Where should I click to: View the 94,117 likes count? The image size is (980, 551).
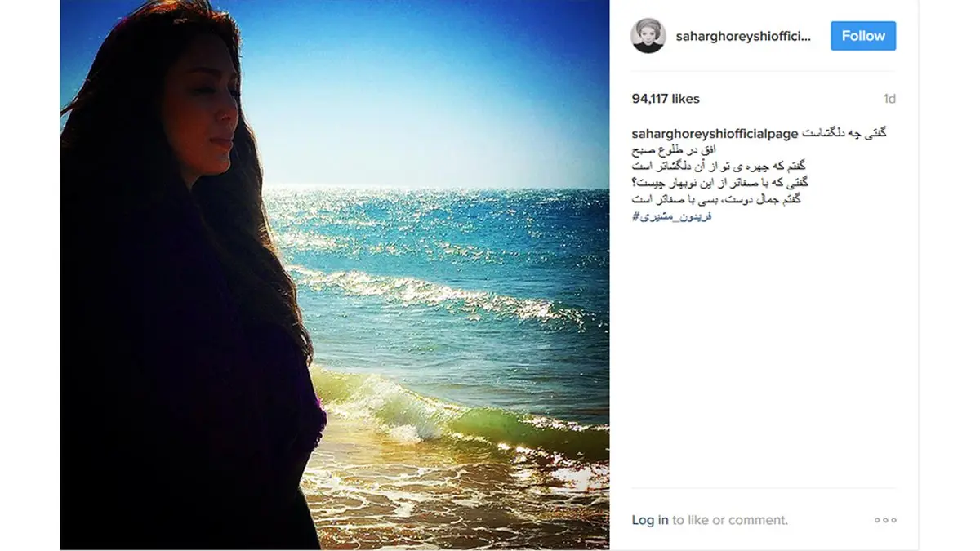[x=666, y=99]
